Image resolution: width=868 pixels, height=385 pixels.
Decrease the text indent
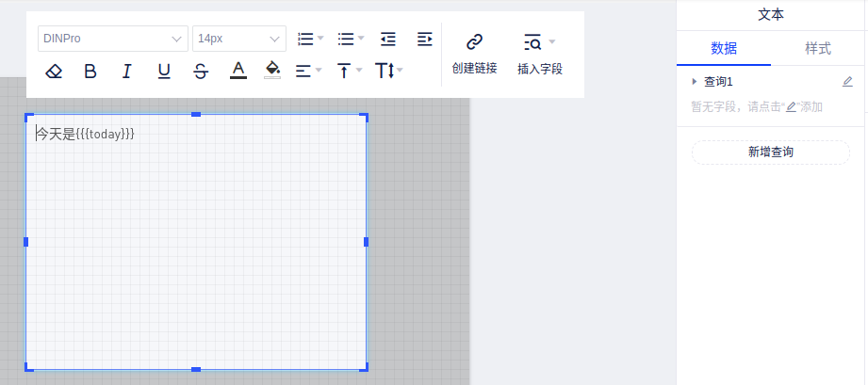click(x=388, y=39)
